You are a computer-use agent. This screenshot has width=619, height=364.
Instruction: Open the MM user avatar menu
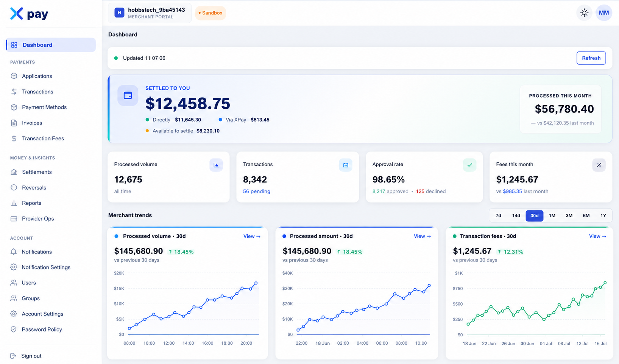[x=604, y=13]
